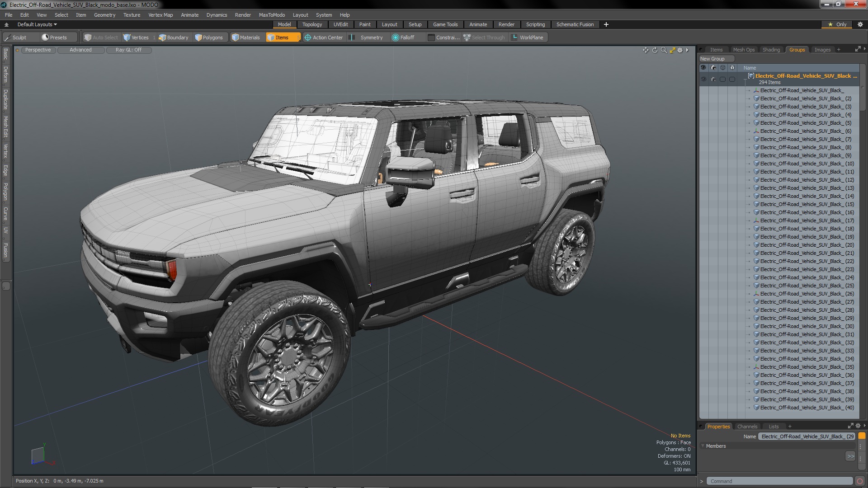Open the Lists tab
The height and width of the screenshot is (488, 868).
coord(774,427)
